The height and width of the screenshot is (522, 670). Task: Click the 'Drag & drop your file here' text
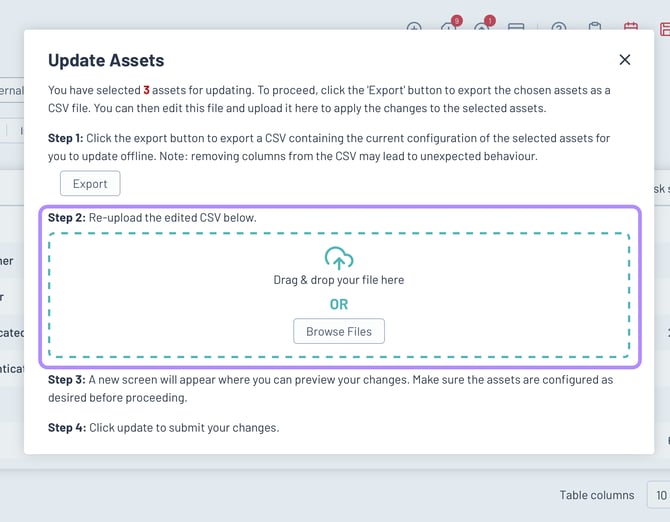point(339,280)
